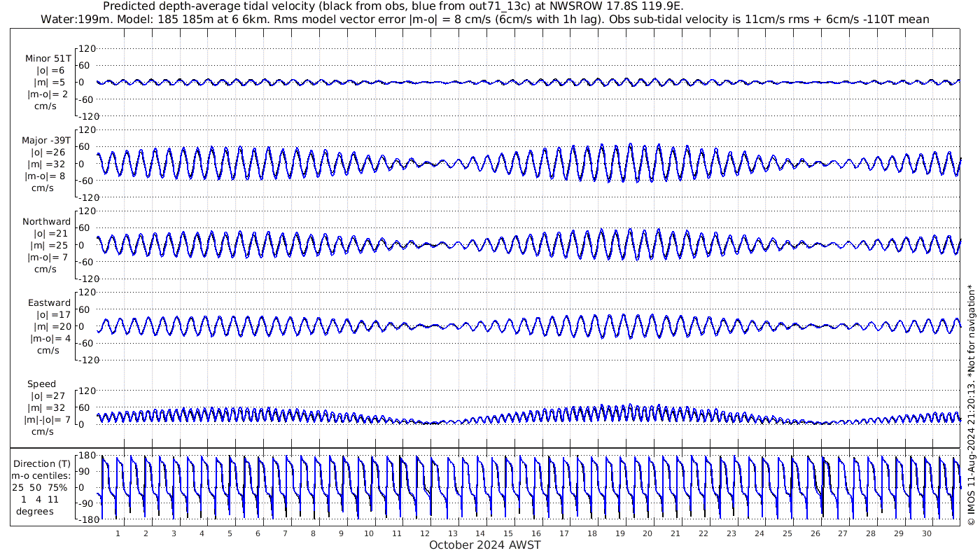
Task: Click the 'degrees' unit label
Action: pyautogui.click(x=35, y=511)
